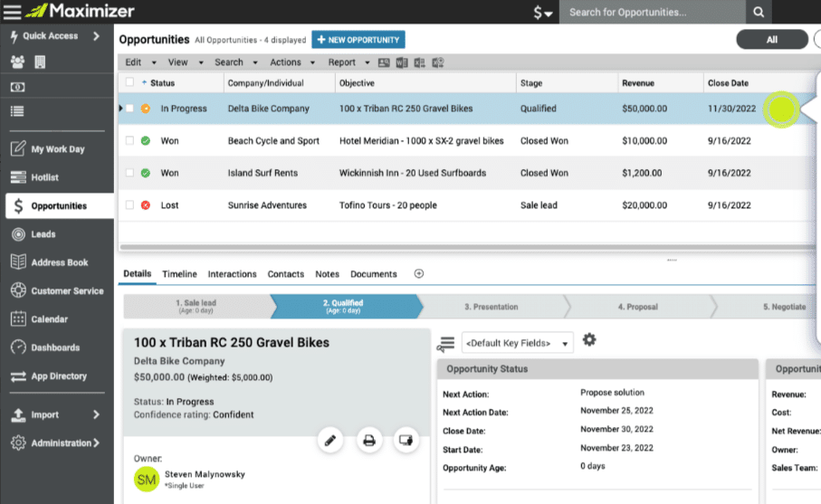Click the first export toolbar icon after Report
Image resolution: width=821 pixels, height=504 pixels.
(x=384, y=62)
